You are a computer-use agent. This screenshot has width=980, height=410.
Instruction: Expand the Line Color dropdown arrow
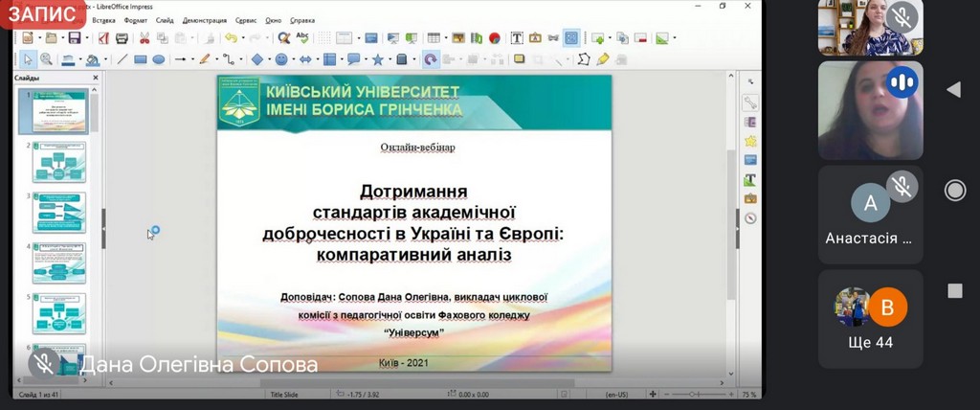(x=79, y=59)
